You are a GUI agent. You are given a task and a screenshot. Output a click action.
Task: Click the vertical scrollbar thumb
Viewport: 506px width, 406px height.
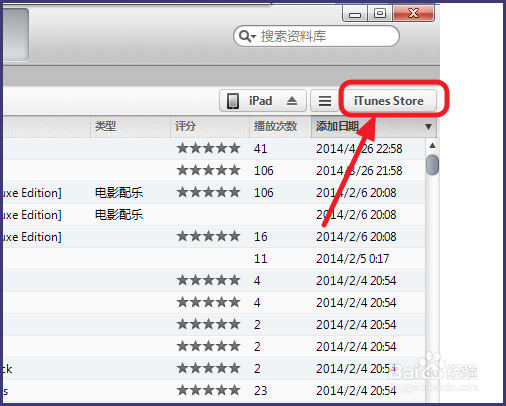(x=432, y=165)
